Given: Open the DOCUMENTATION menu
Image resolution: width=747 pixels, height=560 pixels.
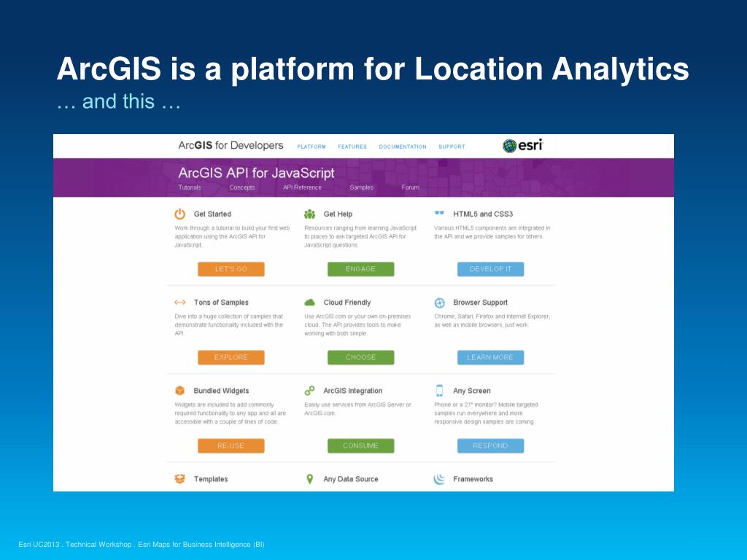Looking at the screenshot, I should click(403, 147).
